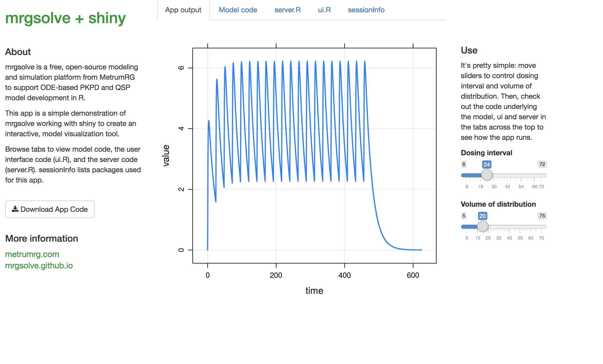Viewport: 603px width, 364px height.
Task: Click the plot's time axis label
Action: coord(314,291)
